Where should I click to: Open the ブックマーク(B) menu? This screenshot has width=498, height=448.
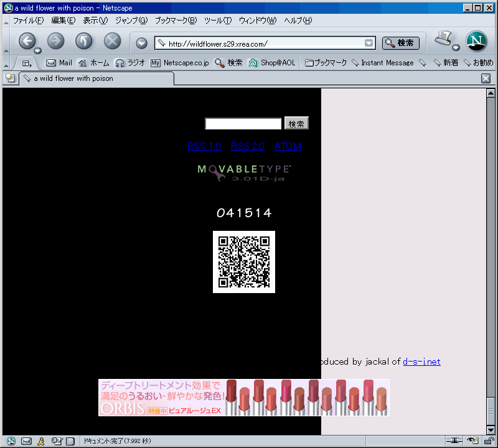[x=176, y=21]
